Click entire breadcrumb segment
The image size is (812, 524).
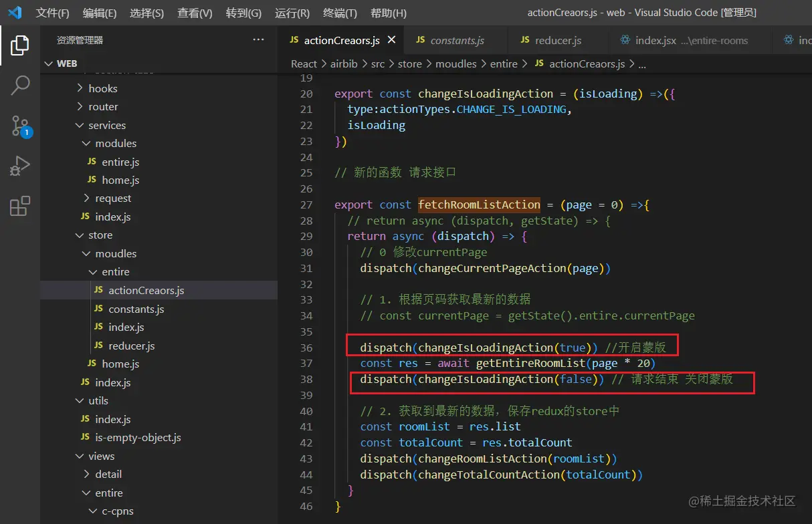point(504,63)
